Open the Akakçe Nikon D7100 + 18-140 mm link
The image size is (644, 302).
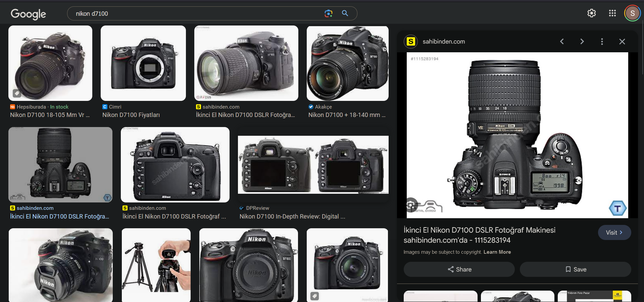[347, 115]
